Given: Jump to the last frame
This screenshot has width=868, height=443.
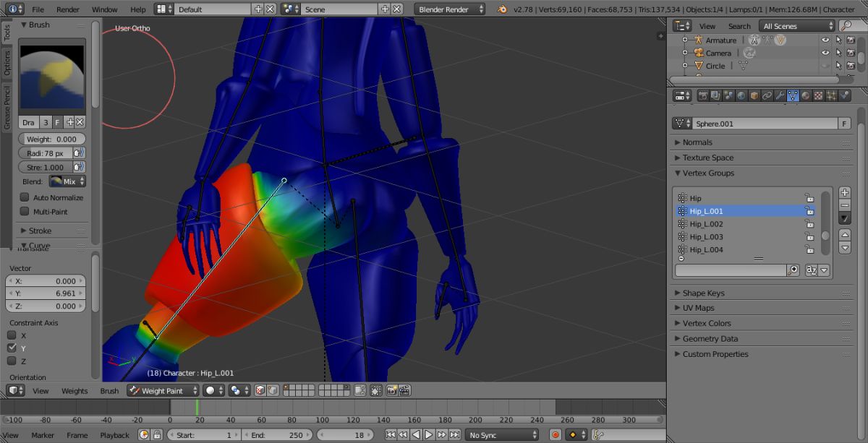Looking at the screenshot, I should click(455, 435).
